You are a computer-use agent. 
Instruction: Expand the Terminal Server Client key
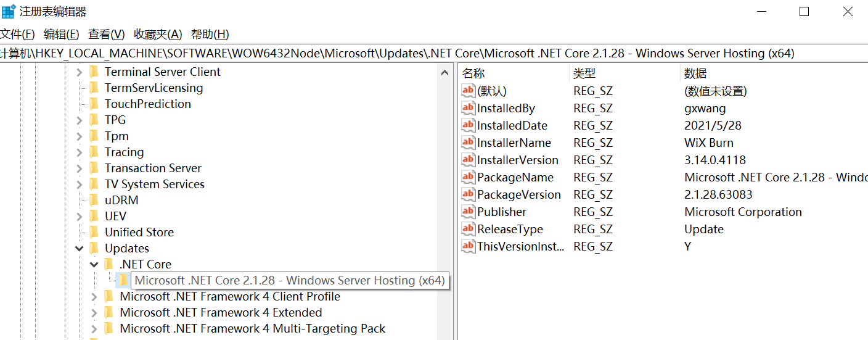click(x=79, y=72)
